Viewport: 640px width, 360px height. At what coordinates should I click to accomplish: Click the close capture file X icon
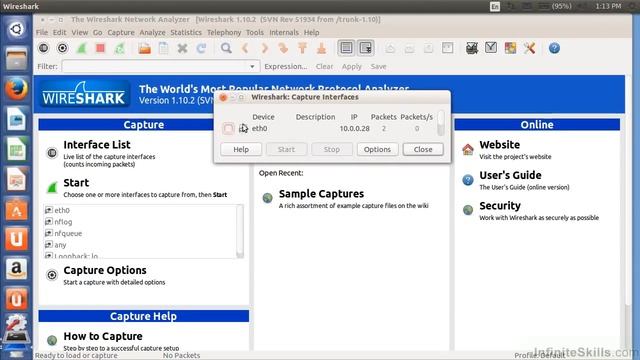point(182,48)
